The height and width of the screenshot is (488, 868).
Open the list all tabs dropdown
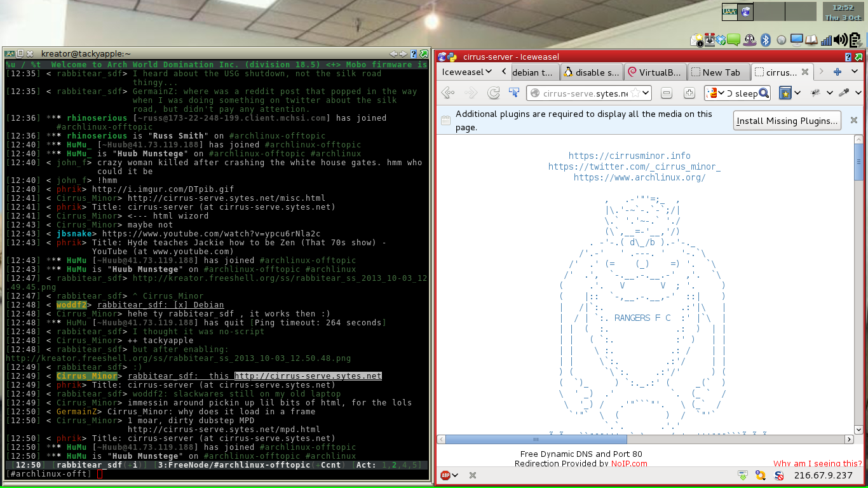pyautogui.click(x=855, y=72)
